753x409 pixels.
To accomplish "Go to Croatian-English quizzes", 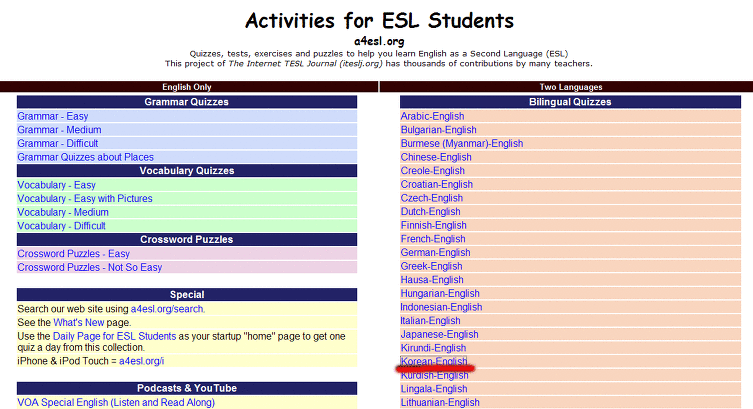I will pos(437,184).
